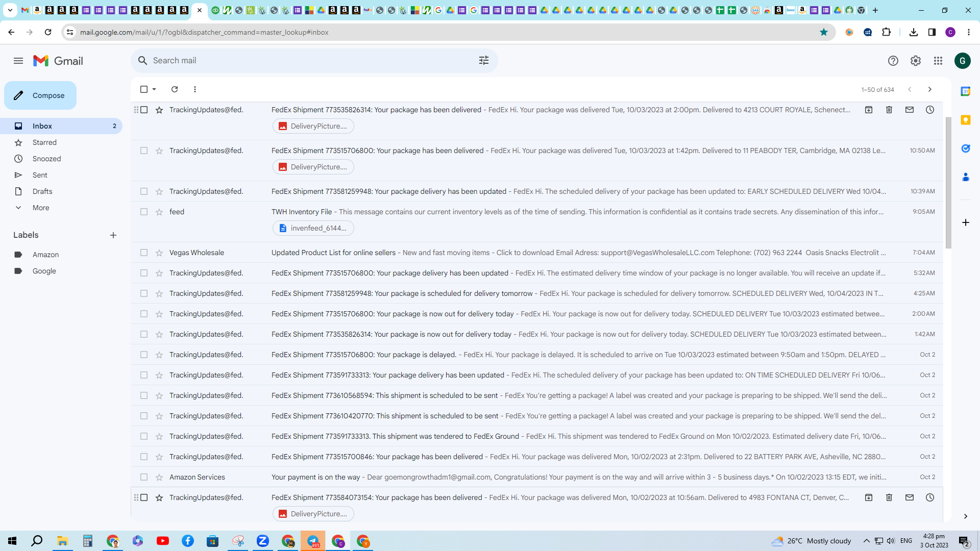980x551 pixels.
Task: Open Gmail Settings gear icon
Action: tap(916, 61)
